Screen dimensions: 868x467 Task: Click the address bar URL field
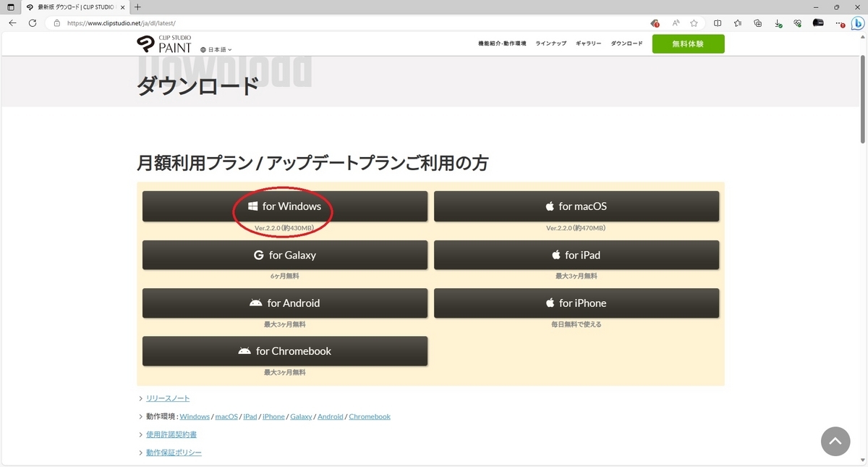coord(347,23)
